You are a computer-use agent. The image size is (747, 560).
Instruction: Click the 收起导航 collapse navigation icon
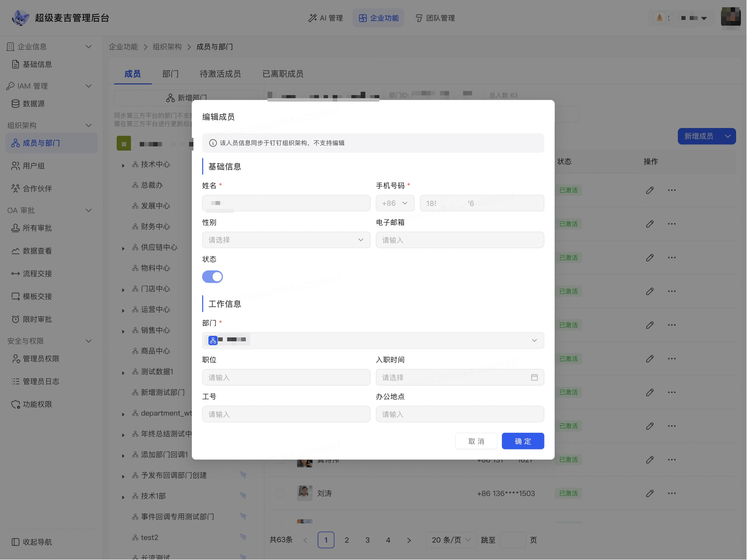16,542
